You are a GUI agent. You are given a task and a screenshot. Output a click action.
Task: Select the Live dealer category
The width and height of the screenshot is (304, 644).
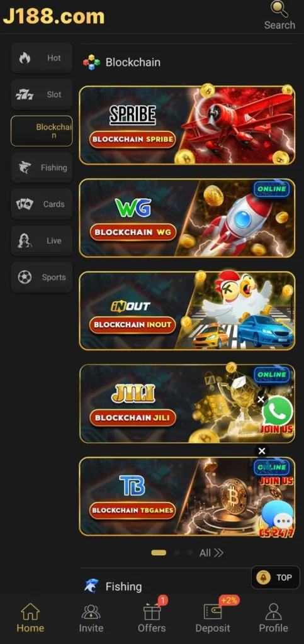42,241
